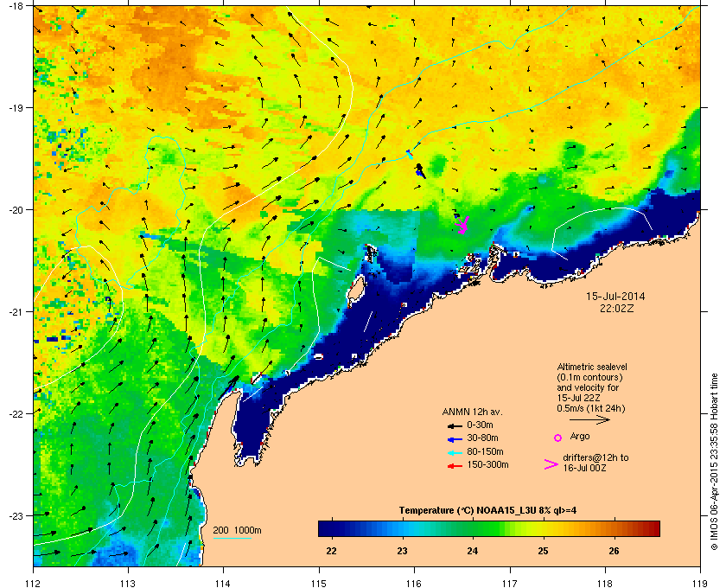Click the 0-30m depth label
Image resolution: width=726 pixels, height=588 pixels.
[480, 425]
